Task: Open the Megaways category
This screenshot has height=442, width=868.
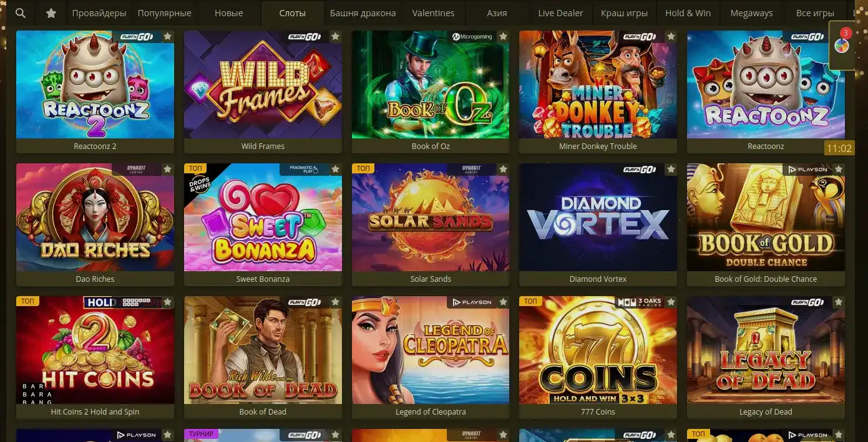Action: click(x=751, y=13)
